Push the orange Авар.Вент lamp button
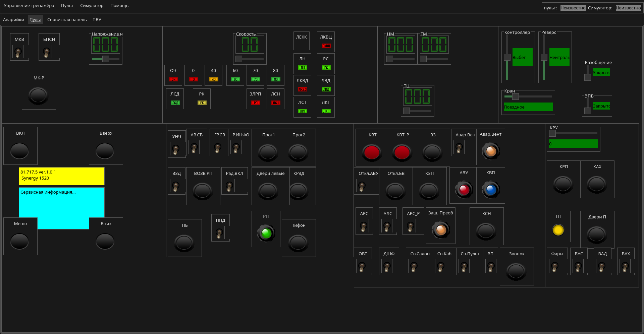 [x=491, y=151]
